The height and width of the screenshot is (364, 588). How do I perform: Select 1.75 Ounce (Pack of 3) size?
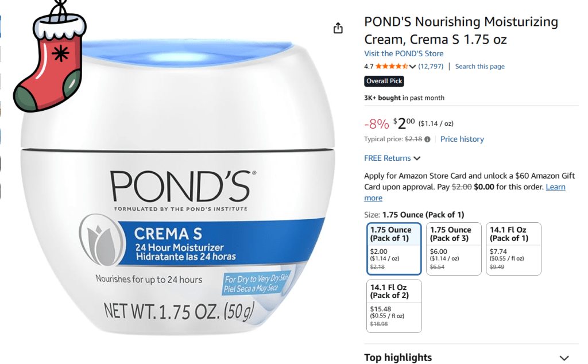coord(454,249)
